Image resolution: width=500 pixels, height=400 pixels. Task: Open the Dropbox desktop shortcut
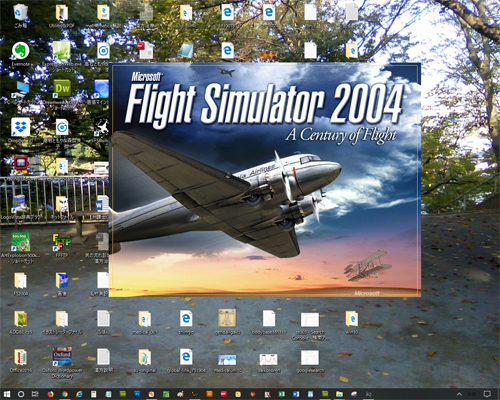pyautogui.click(x=21, y=127)
